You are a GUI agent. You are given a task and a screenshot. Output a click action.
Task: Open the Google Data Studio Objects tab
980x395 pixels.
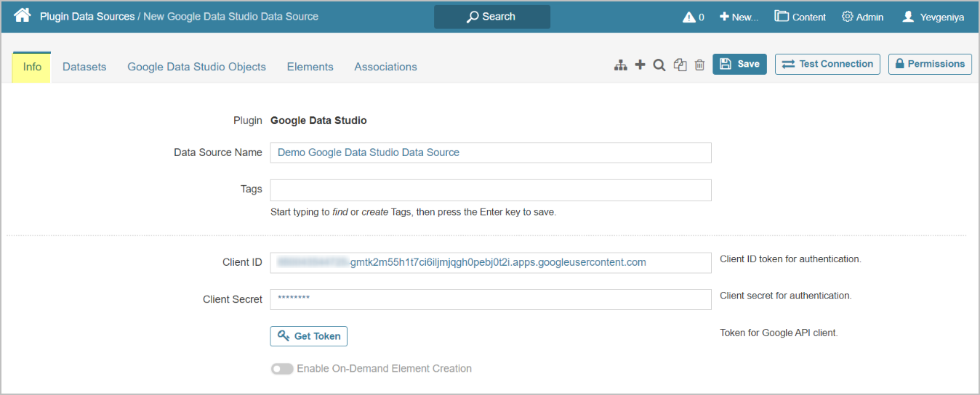[x=196, y=67]
